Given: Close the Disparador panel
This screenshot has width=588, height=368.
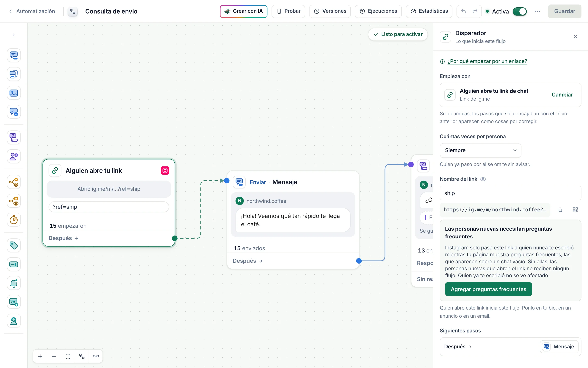Looking at the screenshot, I should [575, 37].
